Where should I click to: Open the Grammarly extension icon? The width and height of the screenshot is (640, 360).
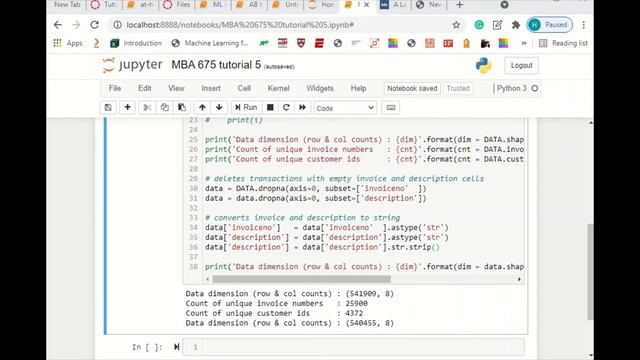[479, 25]
